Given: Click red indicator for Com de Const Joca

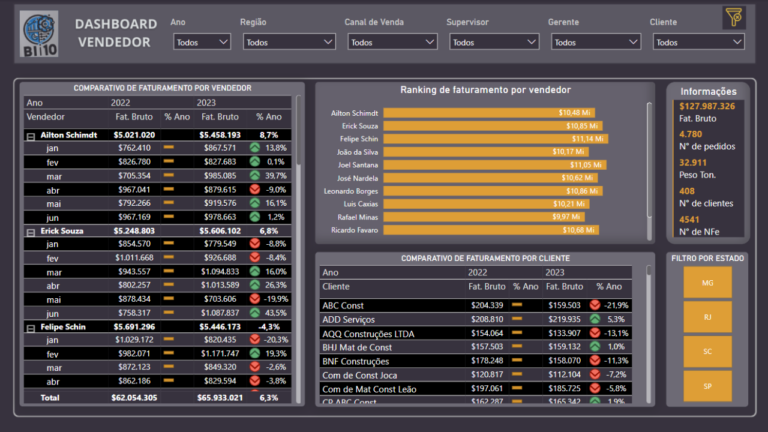Looking at the screenshot, I should pos(595,374).
